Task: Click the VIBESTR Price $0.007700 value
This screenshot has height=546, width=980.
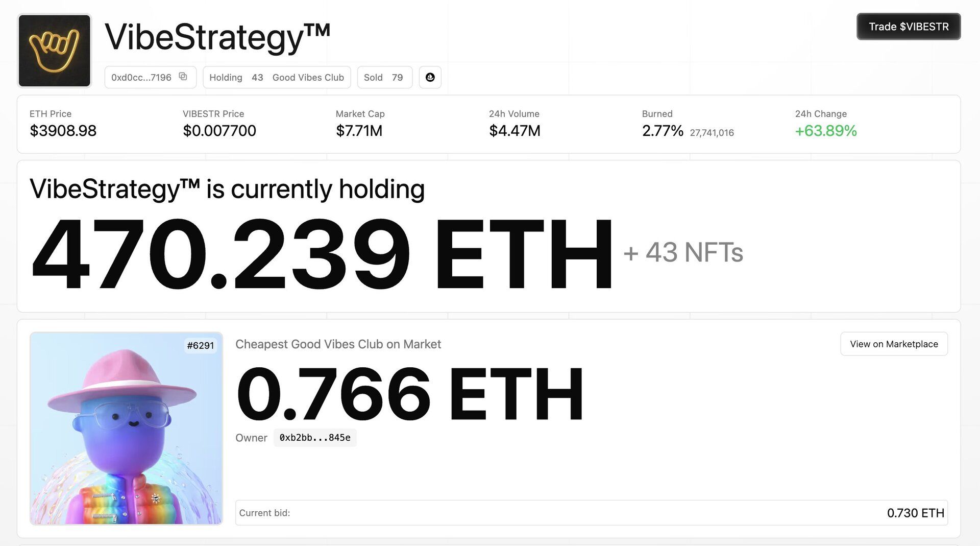Action: coord(219,131)
